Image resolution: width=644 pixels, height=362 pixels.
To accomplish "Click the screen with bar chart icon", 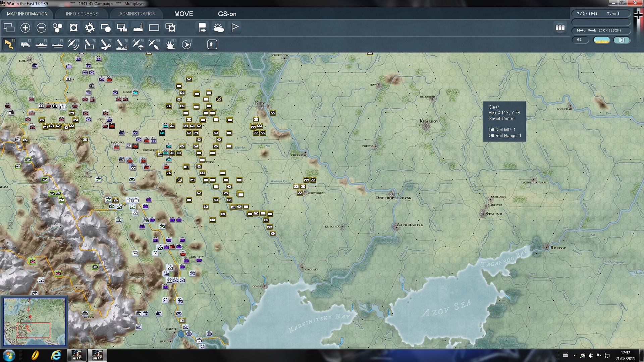I will click(122, 27).
